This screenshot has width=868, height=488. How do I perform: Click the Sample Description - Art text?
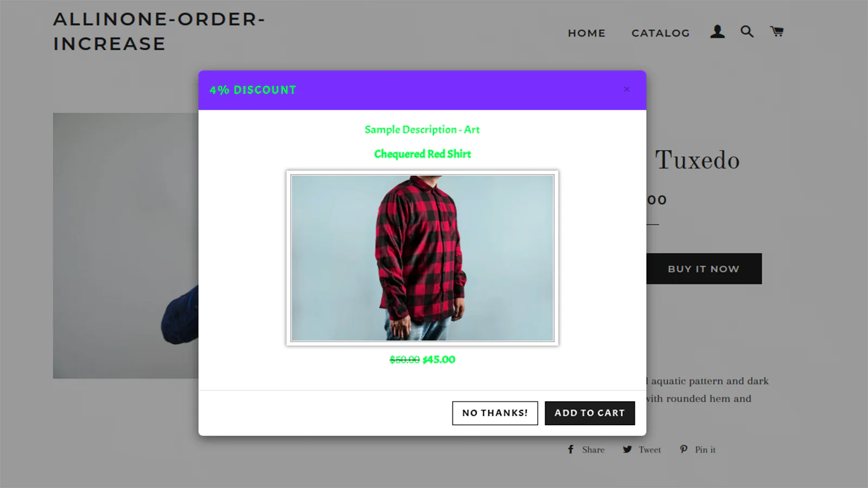click(422, 130)
